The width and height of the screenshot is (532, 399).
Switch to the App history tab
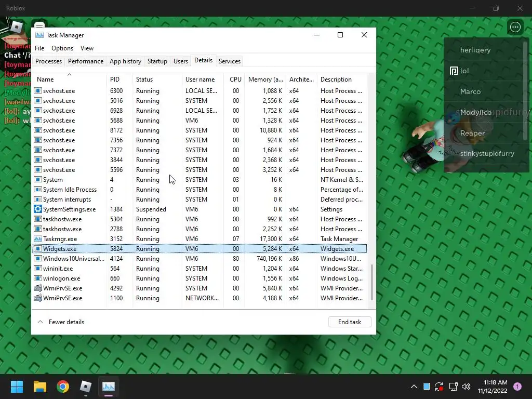point(125,61)
